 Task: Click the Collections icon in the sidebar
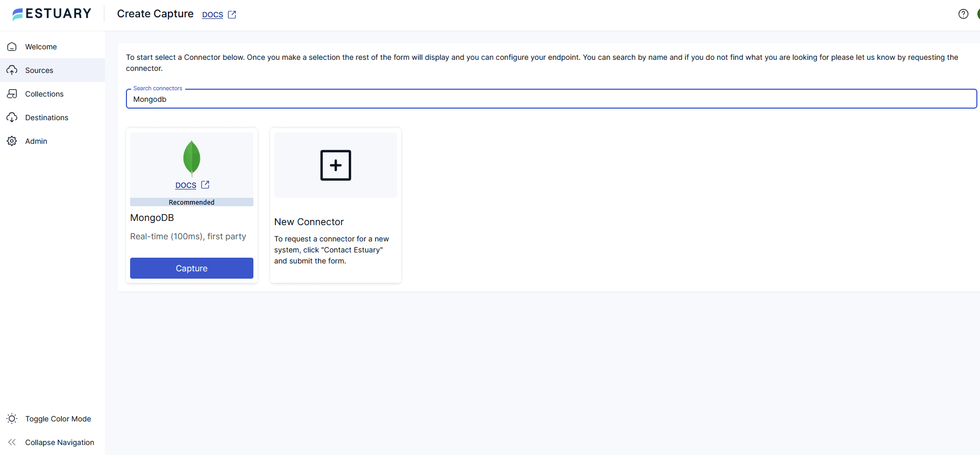[12, 94]
